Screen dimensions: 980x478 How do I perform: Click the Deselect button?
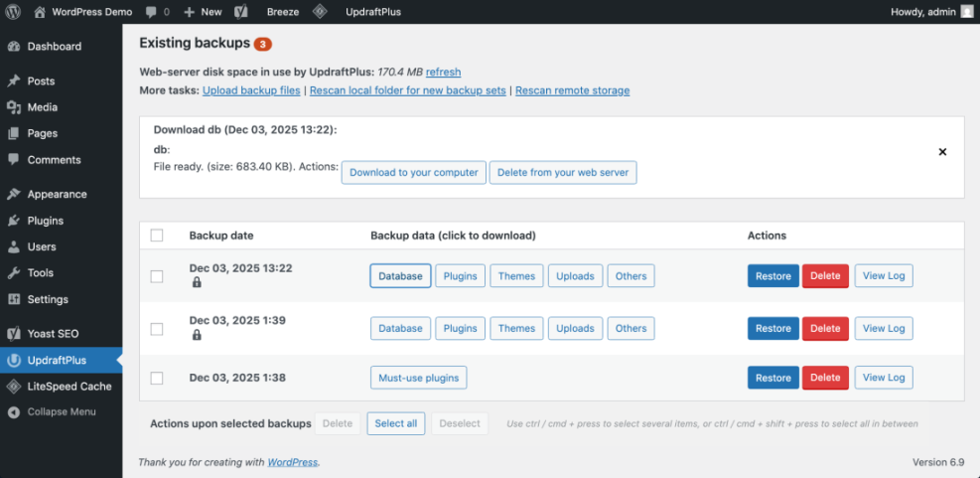[x=460, y=423]
